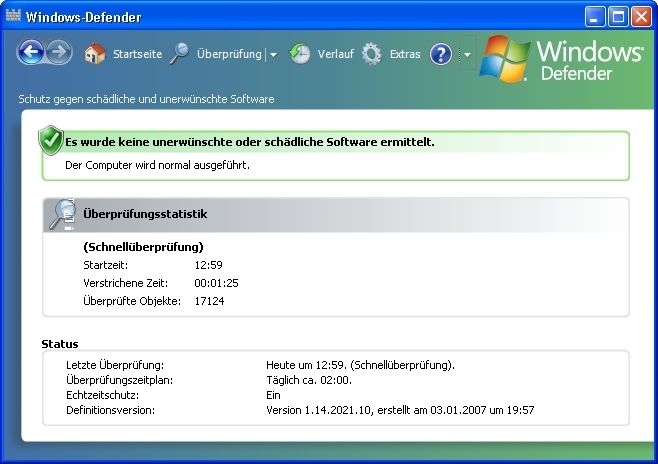Open the Verlauf history clock icon
Image resolution: width=658 pixels, height=464 pixels.
pos(300,54)
